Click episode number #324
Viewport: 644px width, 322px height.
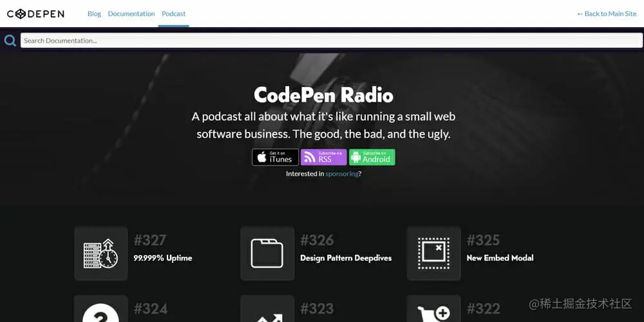(150, 308)
